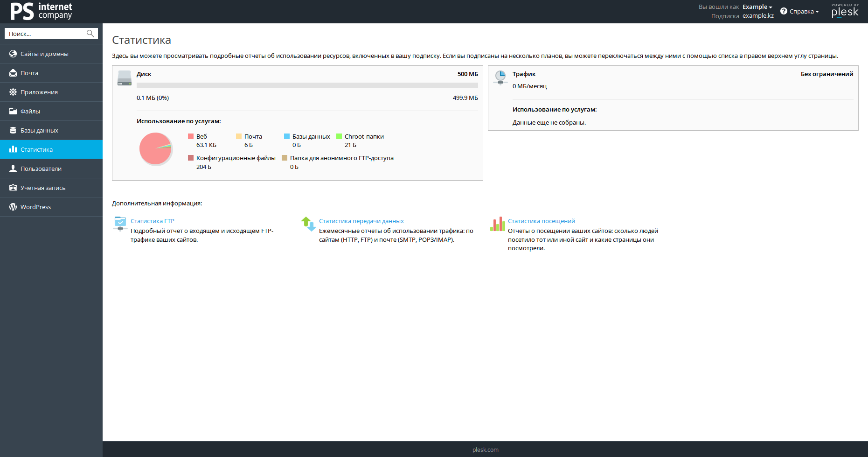Click the 21 Б Chroot usage value
868x457 pixels.
tap(350, 145)
